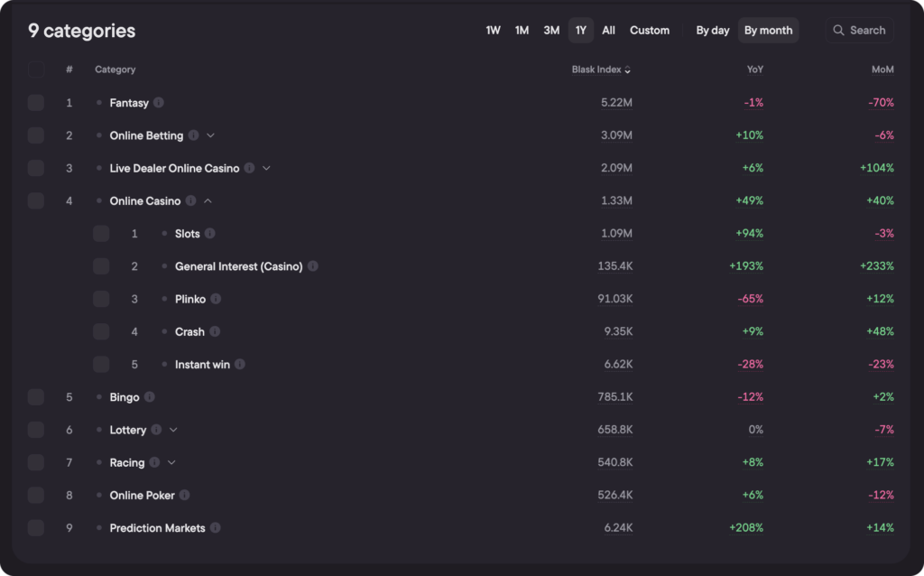This screenshot has height=576, width=924.
Task: Switch time range to 3M
Action: (x=551, y=31)
